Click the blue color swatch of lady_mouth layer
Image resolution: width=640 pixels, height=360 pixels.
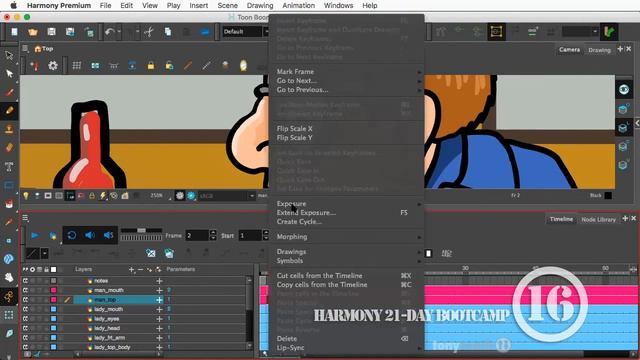tap(53, 309)
